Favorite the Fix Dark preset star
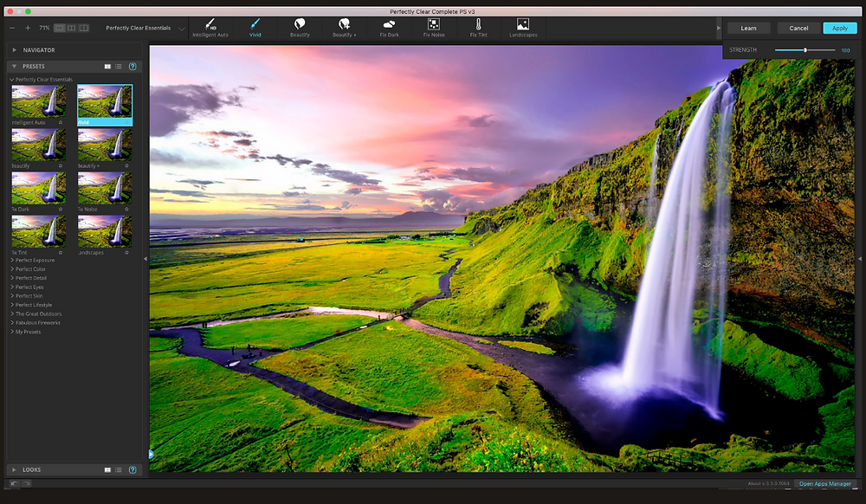The image size is (866, 504). [x=61, y=210]
